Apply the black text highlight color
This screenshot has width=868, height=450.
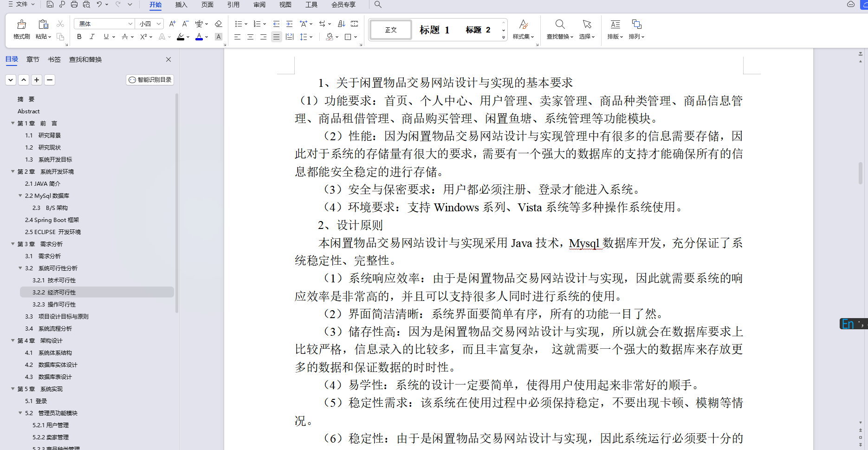tap(181, 37)
